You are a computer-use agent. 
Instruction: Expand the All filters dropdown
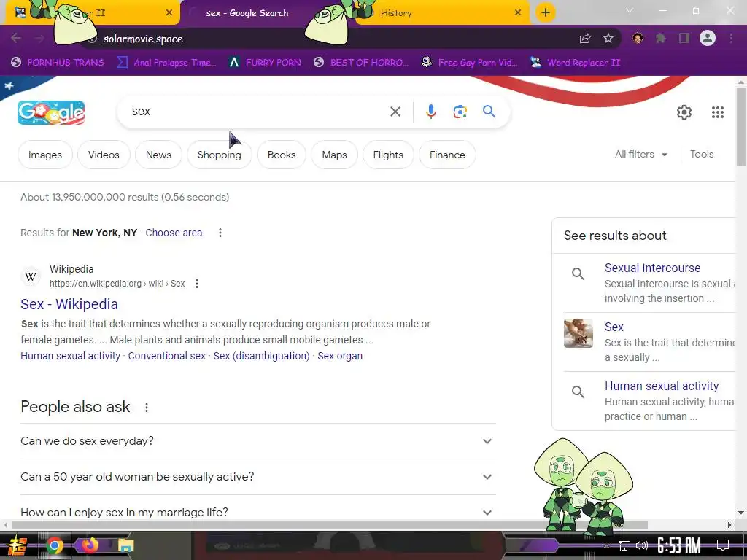640,155
